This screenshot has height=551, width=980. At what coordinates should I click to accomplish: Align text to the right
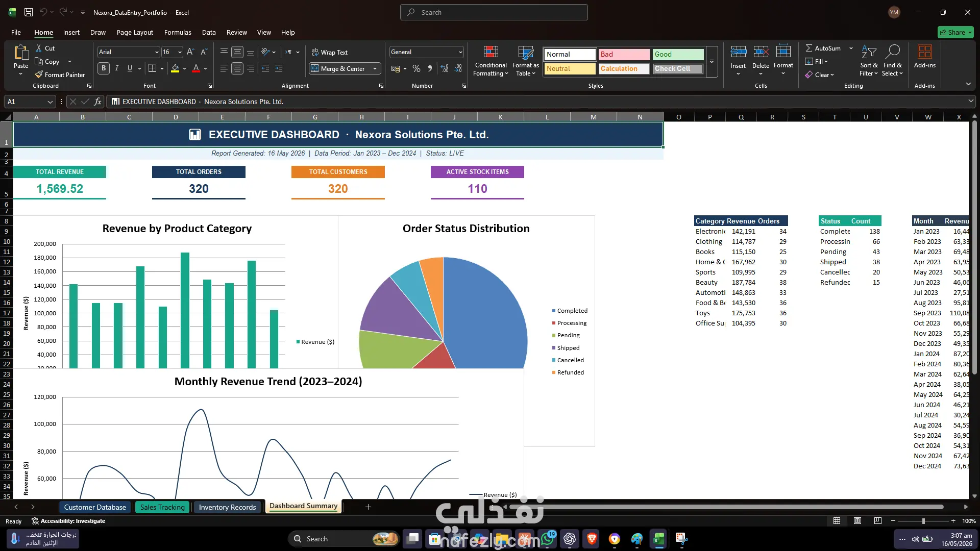click(x=250, y=68)
